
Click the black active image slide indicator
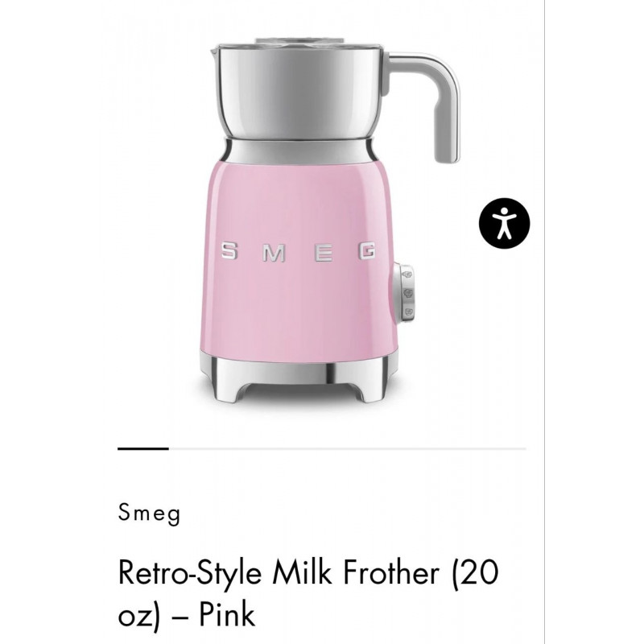pos(142,448)
